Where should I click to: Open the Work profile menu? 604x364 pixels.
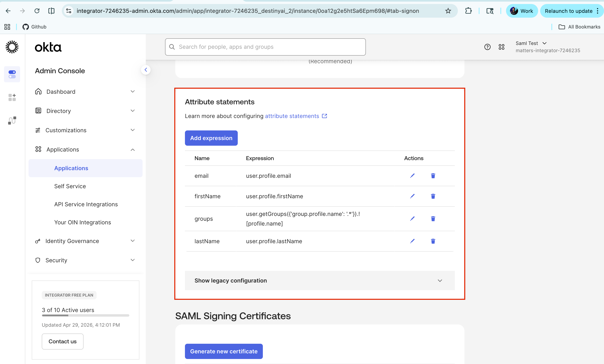(x=522, y=11)
